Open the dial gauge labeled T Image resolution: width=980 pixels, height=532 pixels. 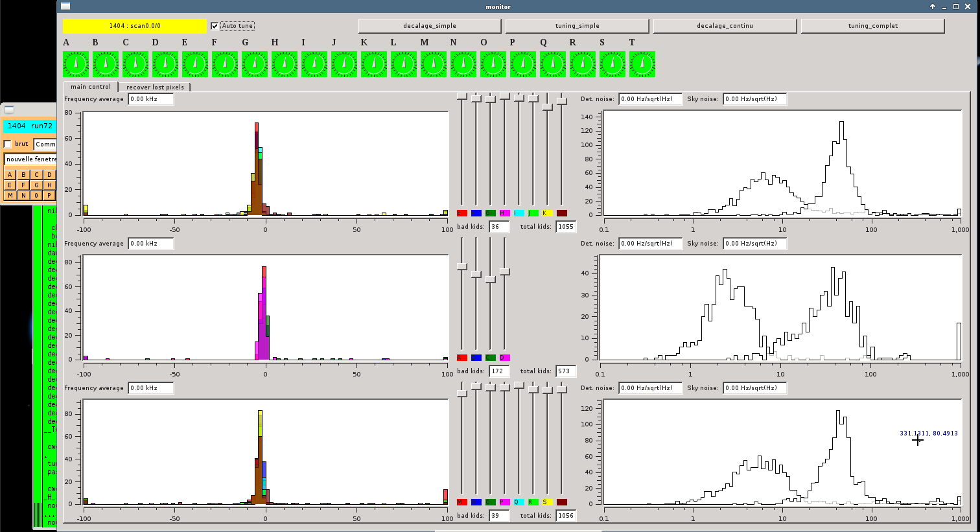642,64
